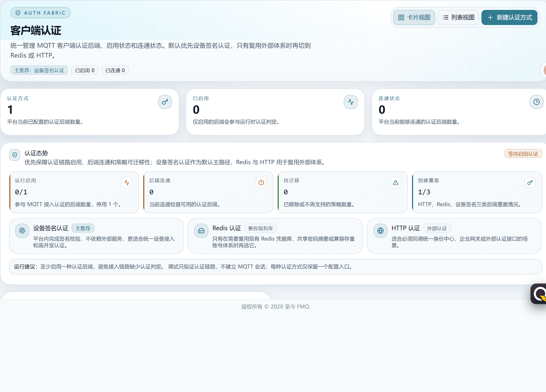Click the plus icon on 新建认证方式
Screen dimensions: 546x392
pos(490,18)
